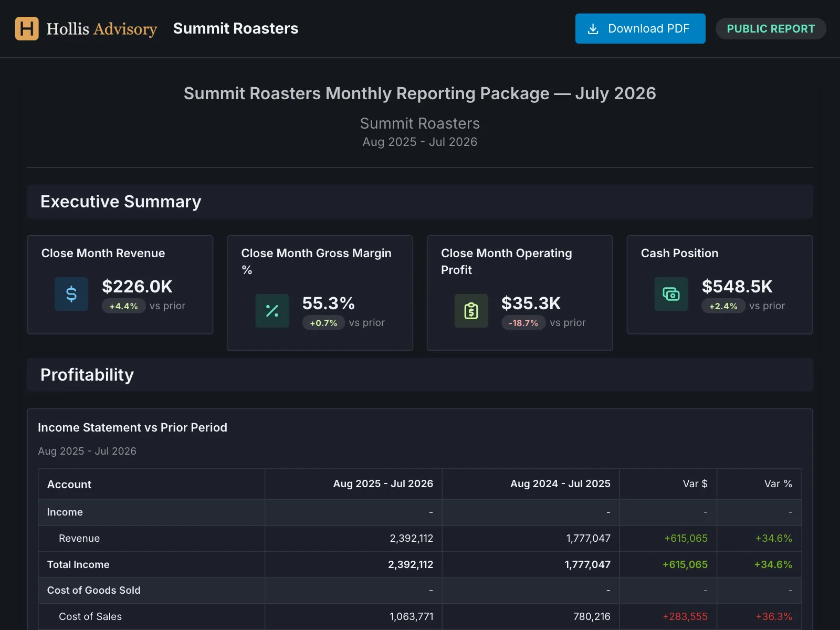
Task: Select the Profitability section heading
Action: 87,375
